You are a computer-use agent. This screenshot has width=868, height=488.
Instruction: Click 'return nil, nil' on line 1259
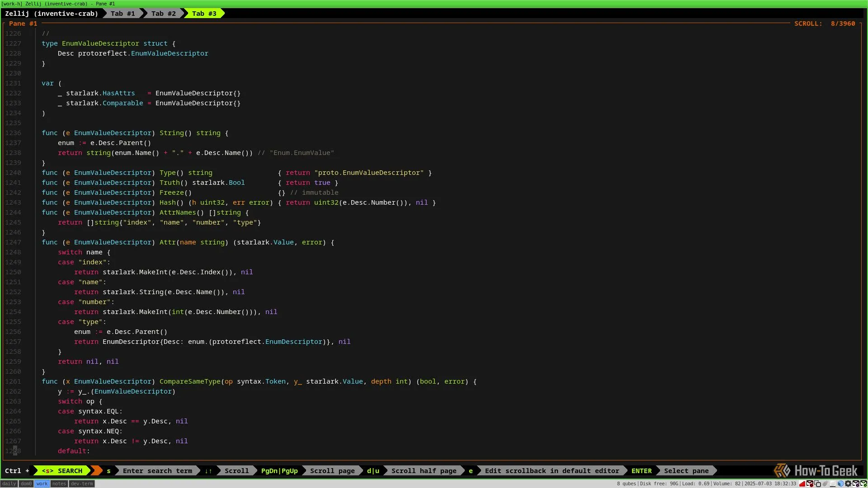coord(88,361)
